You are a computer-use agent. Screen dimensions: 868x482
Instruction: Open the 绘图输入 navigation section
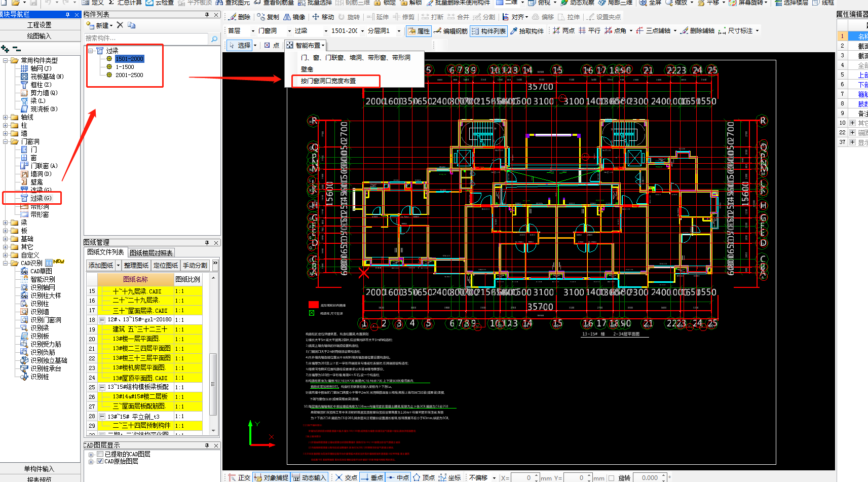click(x=39, y=36)
